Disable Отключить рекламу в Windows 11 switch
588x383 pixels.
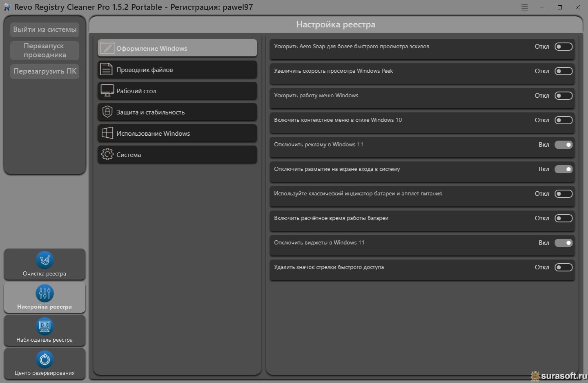pyautogui.click(x=563, y=145)
